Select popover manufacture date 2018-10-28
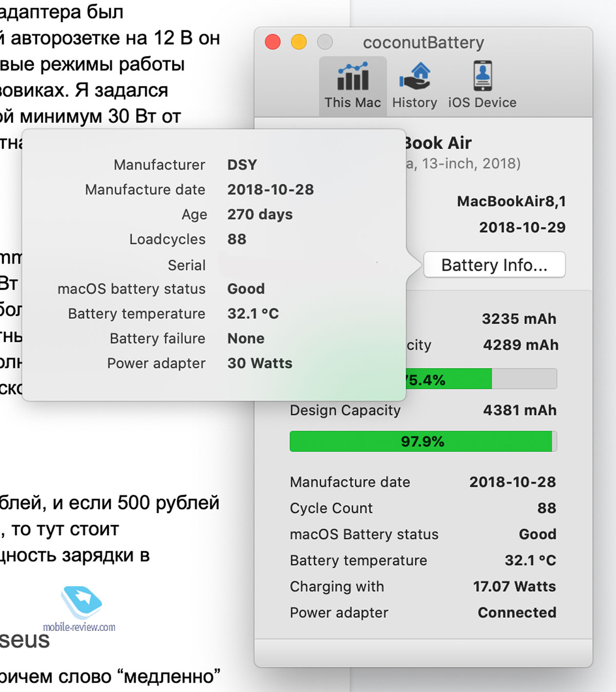The height and width of the screenshot is (692, 616). 271,190
